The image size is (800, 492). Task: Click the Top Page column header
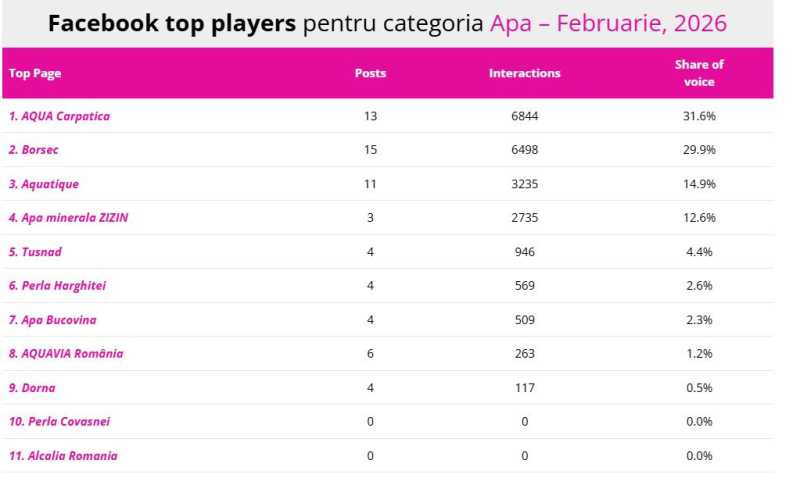[35, 73]
